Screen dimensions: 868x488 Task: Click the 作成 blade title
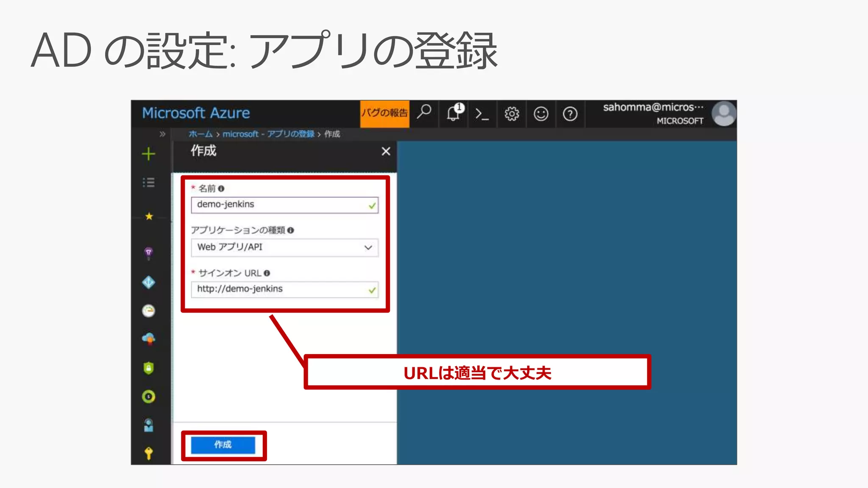pyautogui.click(x=203, y=151)
